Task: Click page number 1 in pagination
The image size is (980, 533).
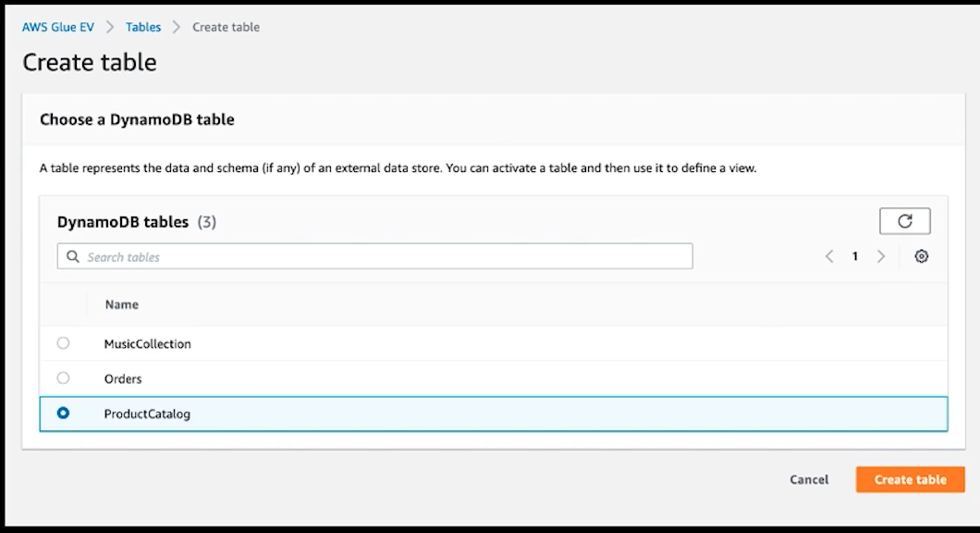Action: point(854,256)
